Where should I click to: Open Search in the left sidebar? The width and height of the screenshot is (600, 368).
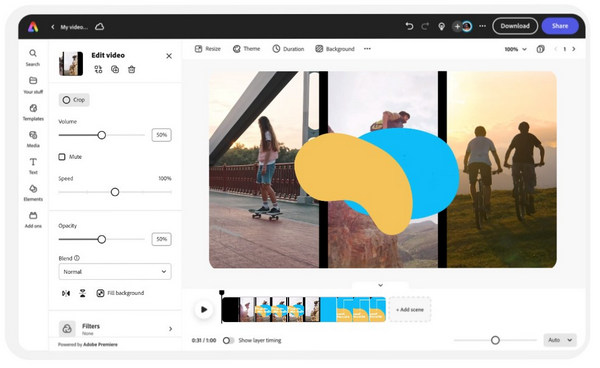click(33, 57)
